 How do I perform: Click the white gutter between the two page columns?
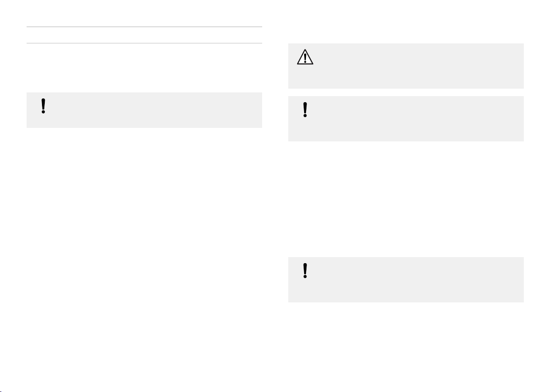[x=275, y=195]
